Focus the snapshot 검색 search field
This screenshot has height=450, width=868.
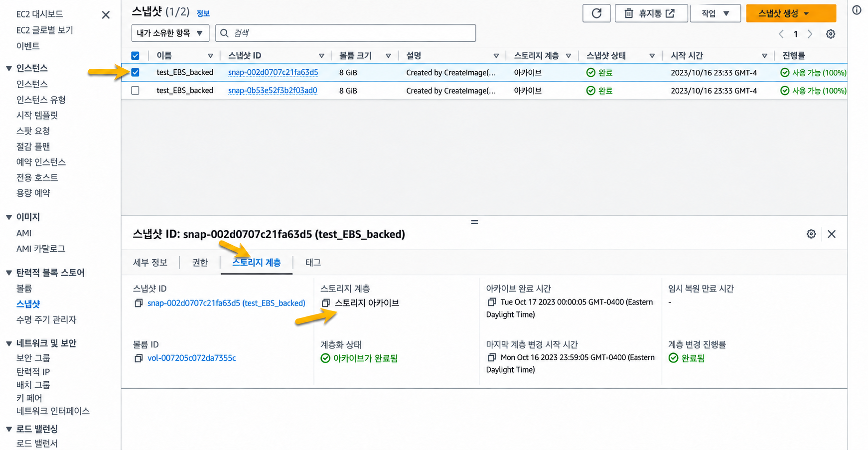pyautogui.click(x=346, y=33)
